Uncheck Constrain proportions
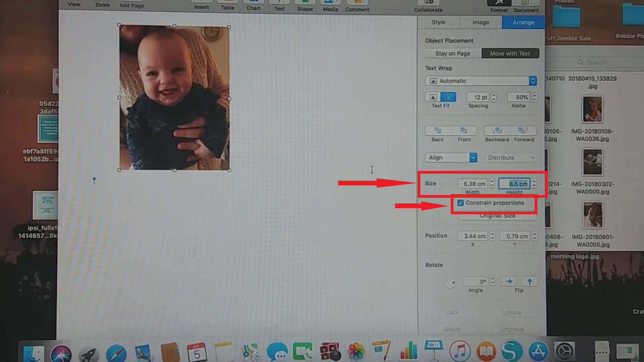 pos(460,203)
